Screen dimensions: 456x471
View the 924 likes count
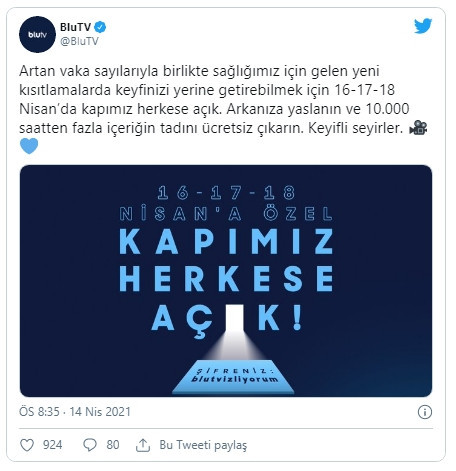[53, 445]
